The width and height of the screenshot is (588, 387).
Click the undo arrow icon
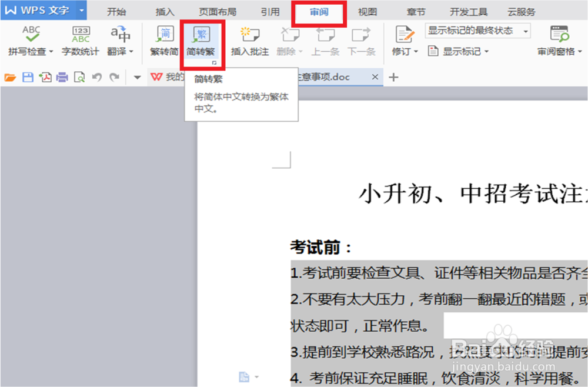[x=96, y=76]
